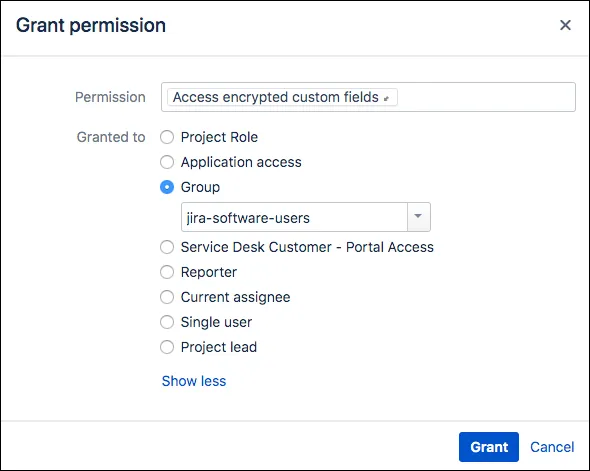Select the Group radio button

click(167, 187)
